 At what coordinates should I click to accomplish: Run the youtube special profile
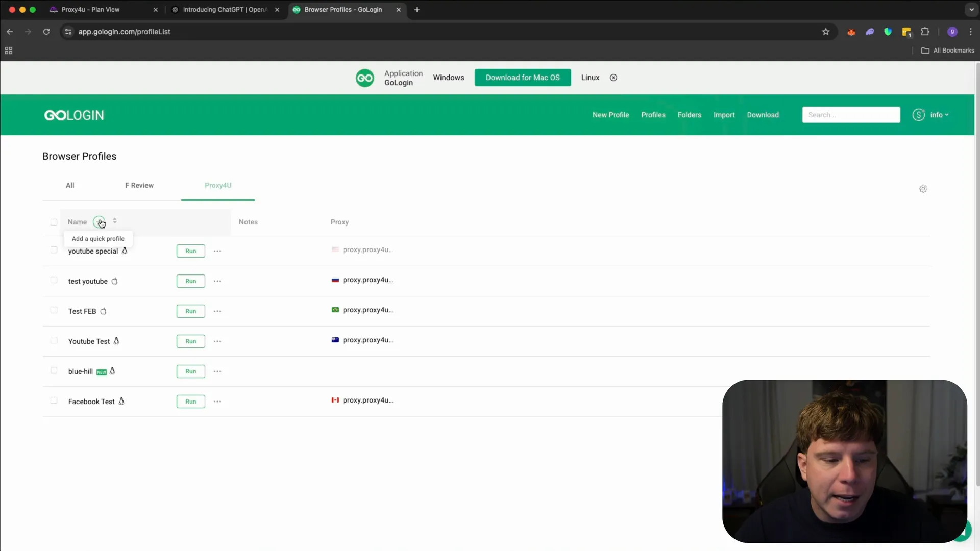tap(191, 251)
